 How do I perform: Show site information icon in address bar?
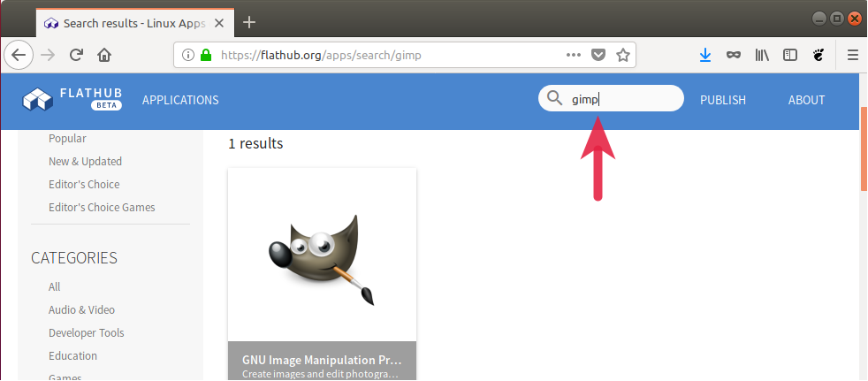pyautogui.click(x=188, y=56)
